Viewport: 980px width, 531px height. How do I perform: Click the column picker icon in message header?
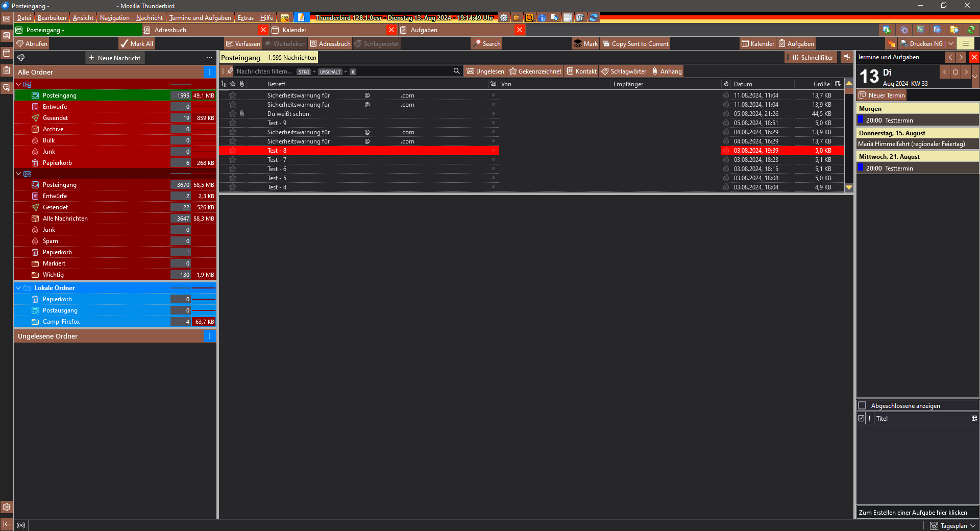[838, 84]
